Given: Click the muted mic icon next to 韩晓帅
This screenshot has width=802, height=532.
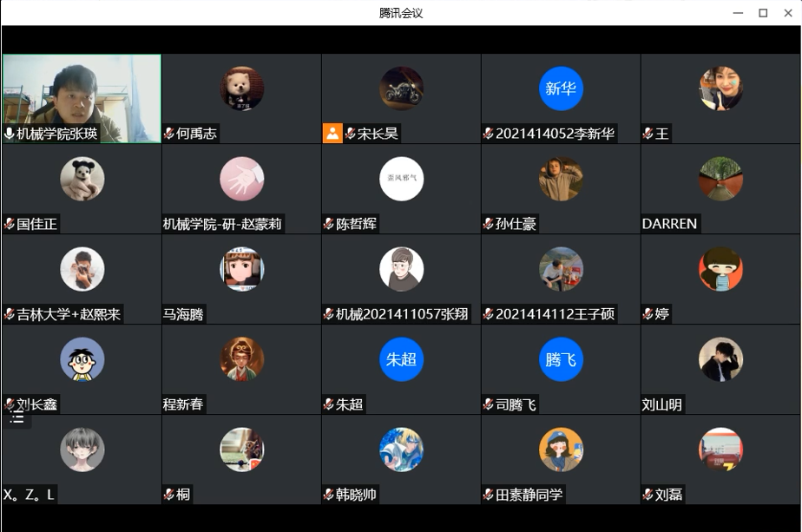Looking at the screenshot, I should click(x=328, y=494).
